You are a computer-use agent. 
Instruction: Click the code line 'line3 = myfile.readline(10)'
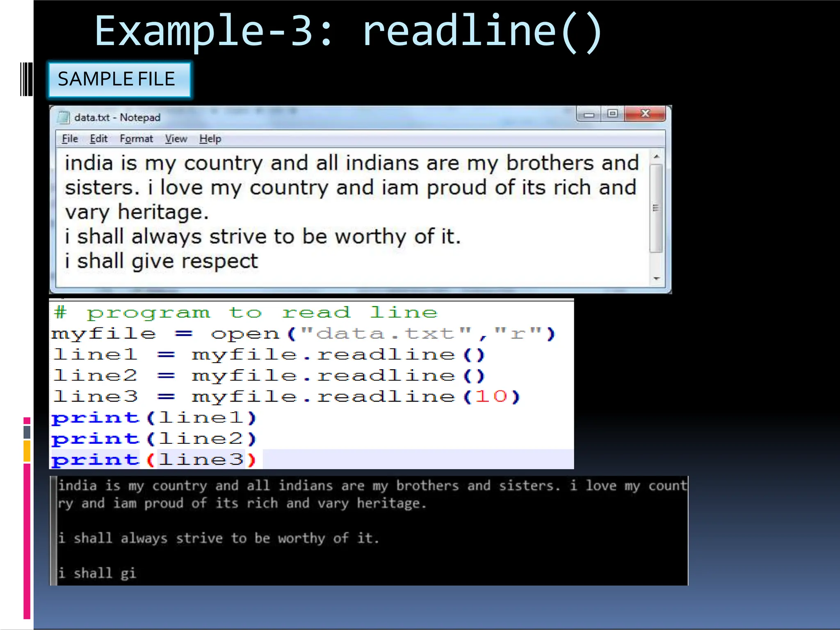coord(287,397)
